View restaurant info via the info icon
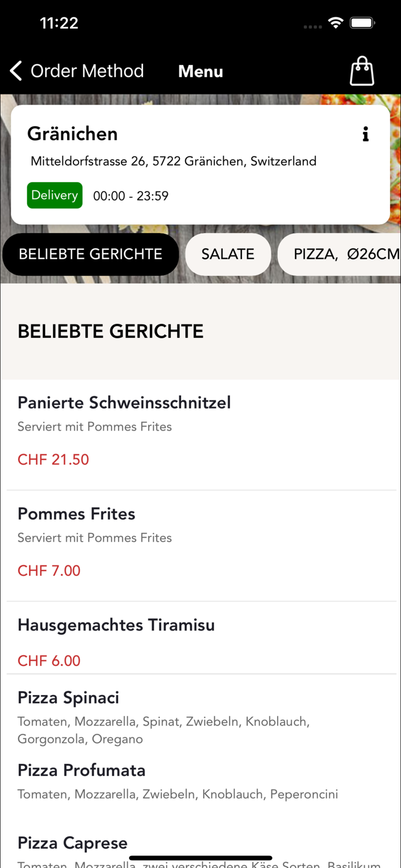401x868 pixels. tap(365, 134)
